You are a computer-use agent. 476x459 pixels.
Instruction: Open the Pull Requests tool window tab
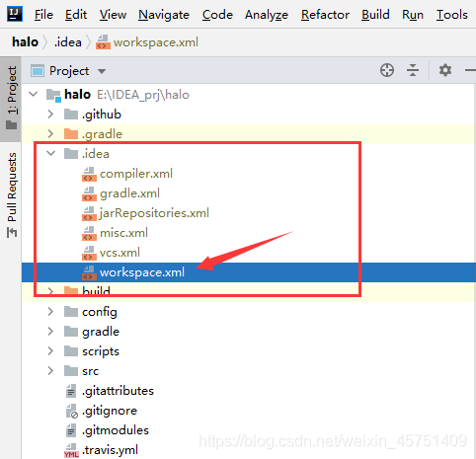(x=11, y=194)
